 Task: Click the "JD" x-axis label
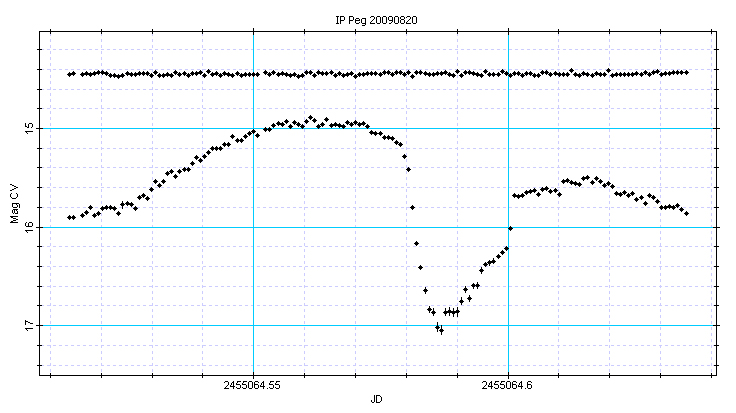point(376,400)
